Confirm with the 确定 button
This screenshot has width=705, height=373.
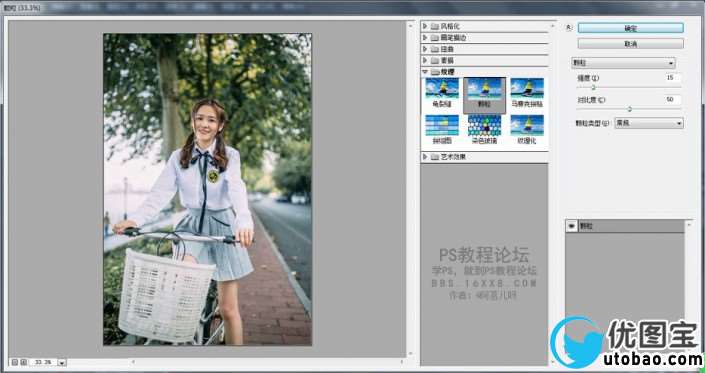coord(630,28)
